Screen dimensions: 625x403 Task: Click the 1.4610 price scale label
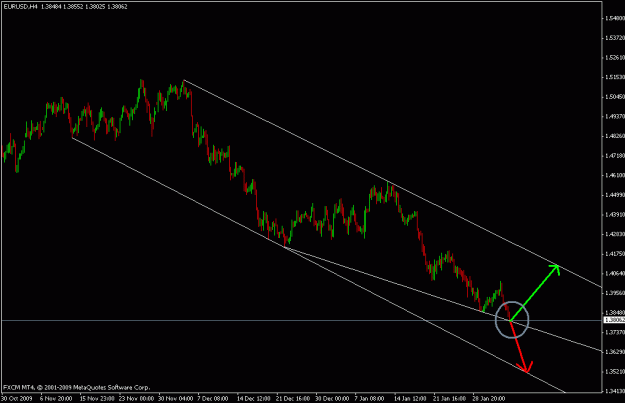[x=615, y=175]
